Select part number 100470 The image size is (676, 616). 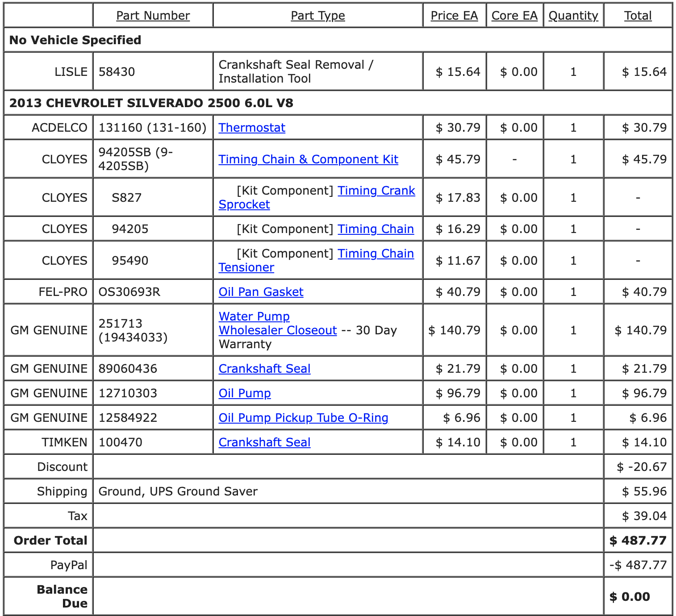(x=121, y=442)
